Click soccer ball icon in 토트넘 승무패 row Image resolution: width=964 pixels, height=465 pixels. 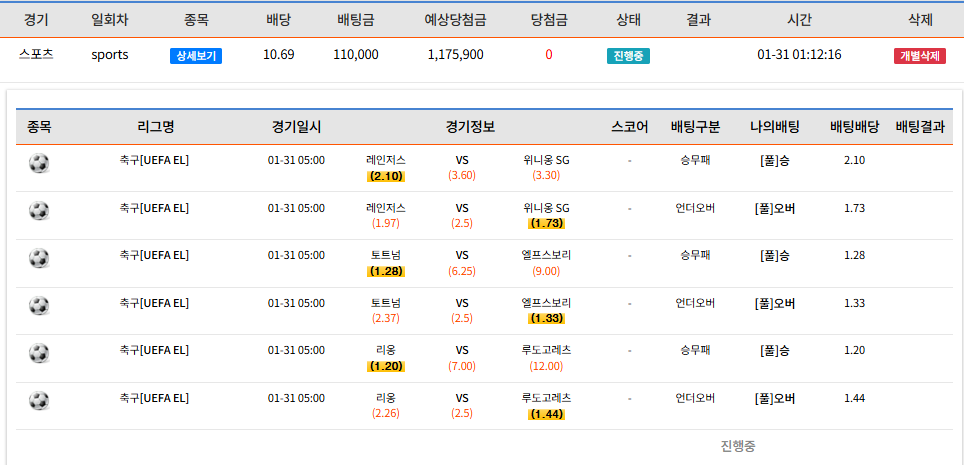click(39, 258)
